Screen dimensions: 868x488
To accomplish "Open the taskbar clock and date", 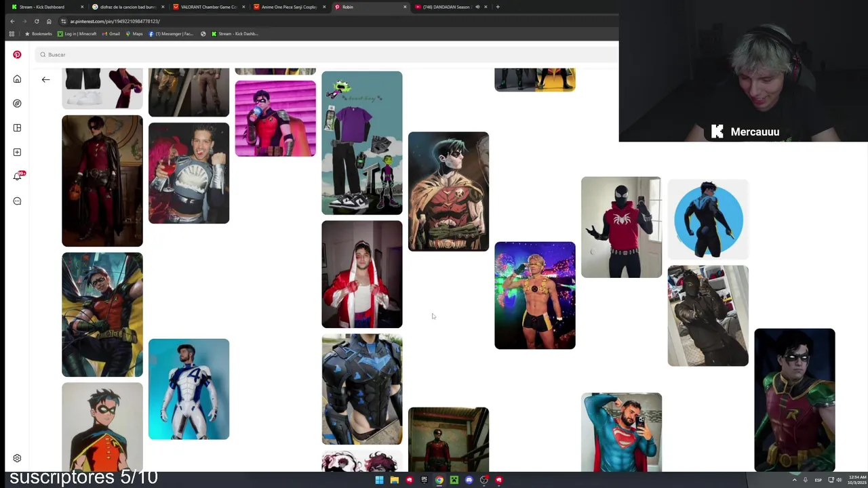I will point(856,480).
